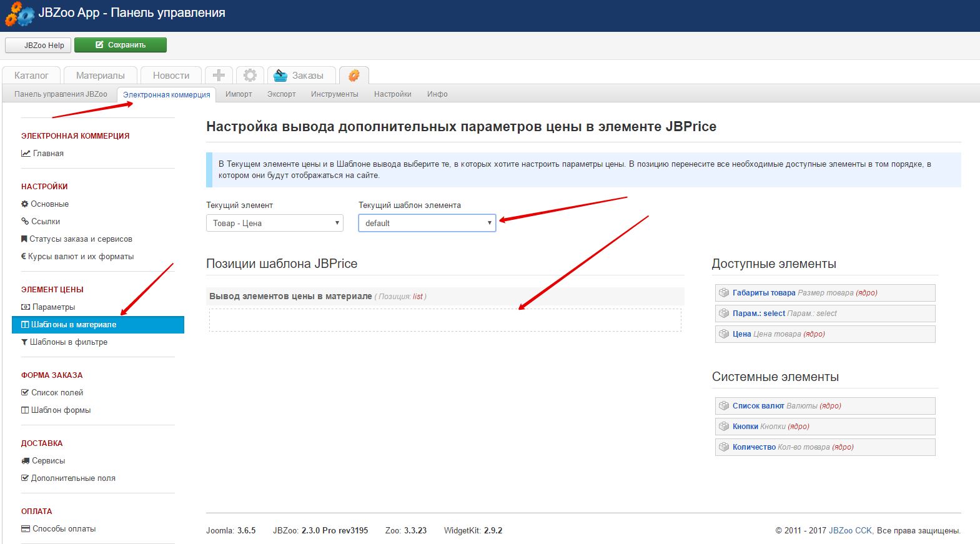The height and width of the screenshot is (544, 980).
Task: Open Способы оплаты sidebar item
Action: (59, 529)
